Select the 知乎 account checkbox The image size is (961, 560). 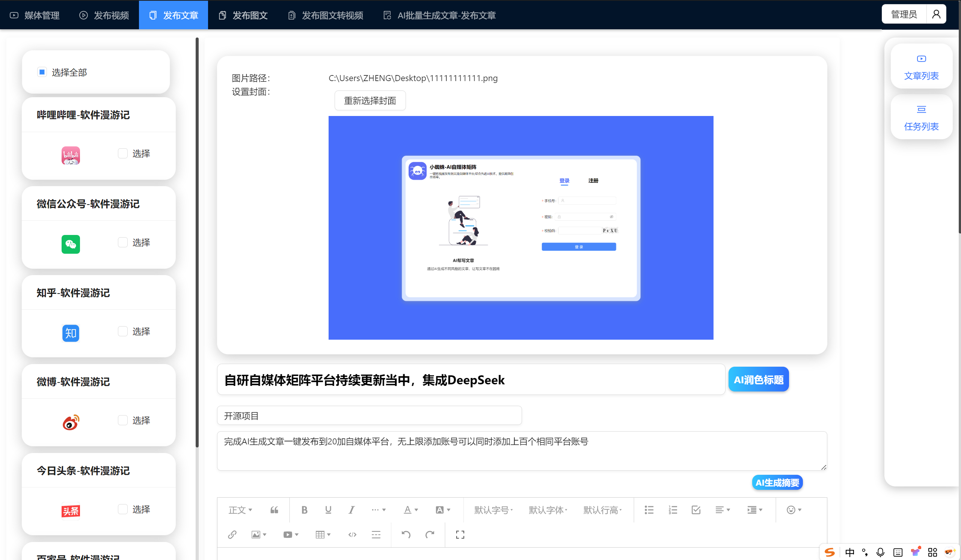[x=122, y=331]
